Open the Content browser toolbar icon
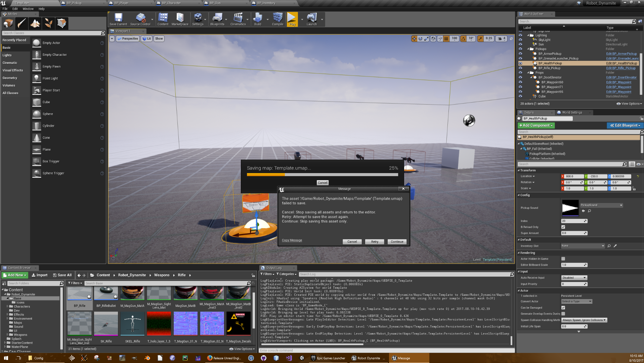Image resolution: width=644 pixels, height=363 pixels. pos(163,19)
